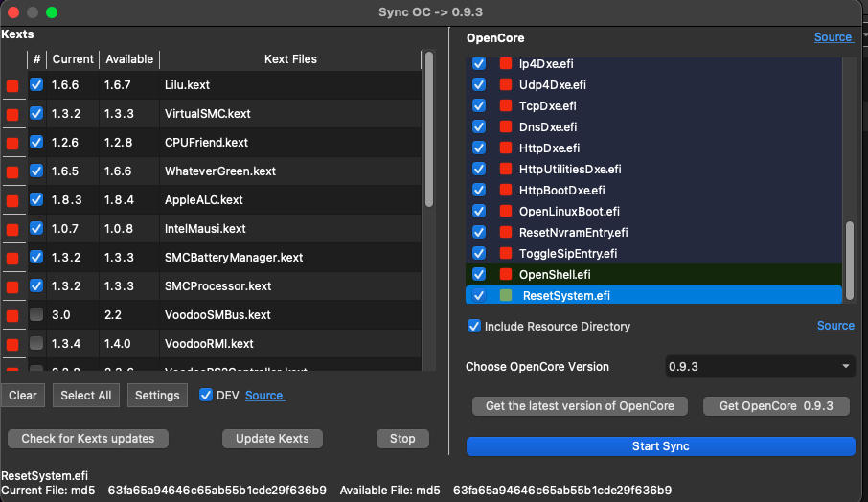Select the SMCProcessor.kext file name

pos(217,286)
